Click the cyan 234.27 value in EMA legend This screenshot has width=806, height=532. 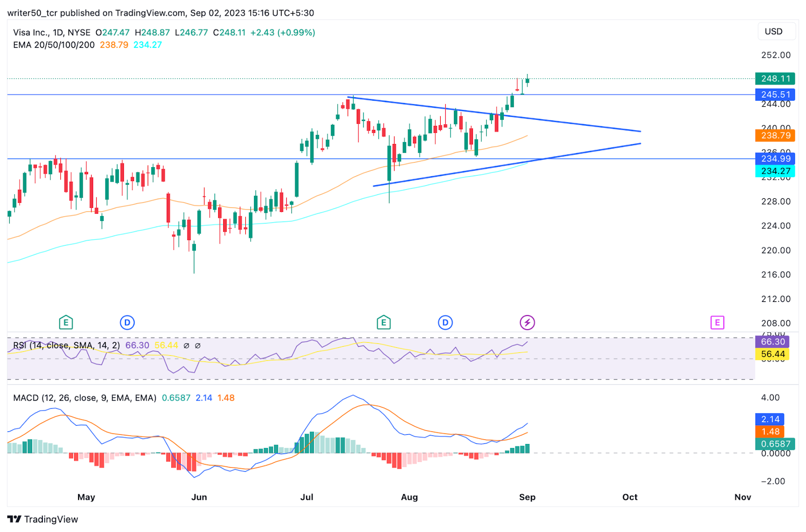148,45
